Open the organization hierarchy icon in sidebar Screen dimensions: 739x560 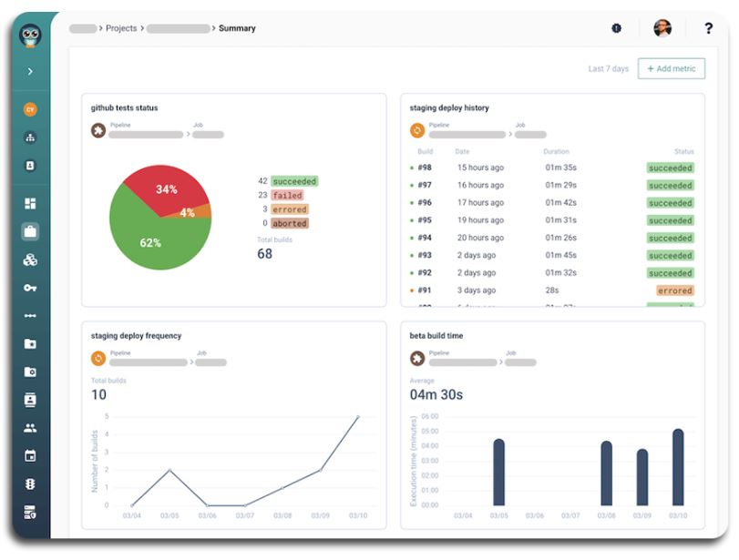click(30, 137)
